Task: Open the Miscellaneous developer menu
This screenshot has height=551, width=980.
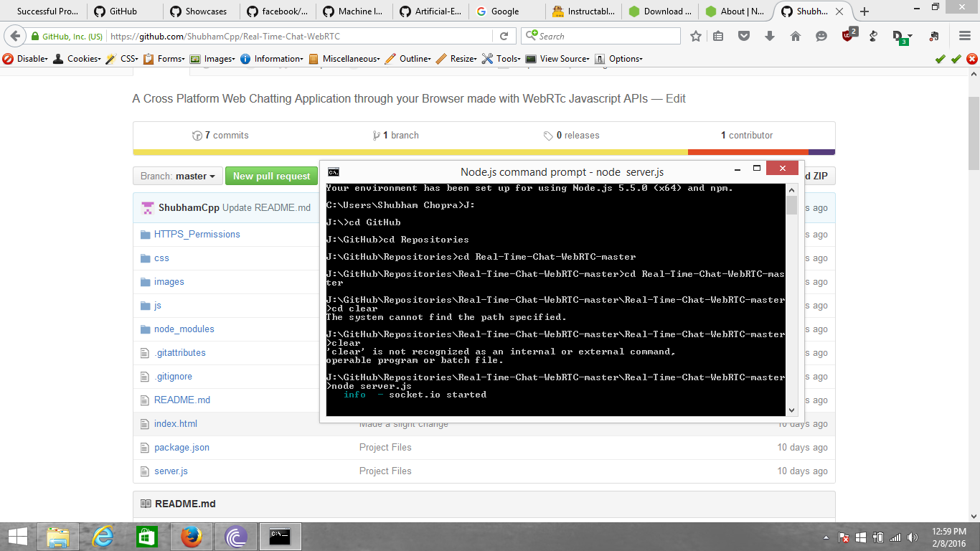Action: tap(344, 59)
